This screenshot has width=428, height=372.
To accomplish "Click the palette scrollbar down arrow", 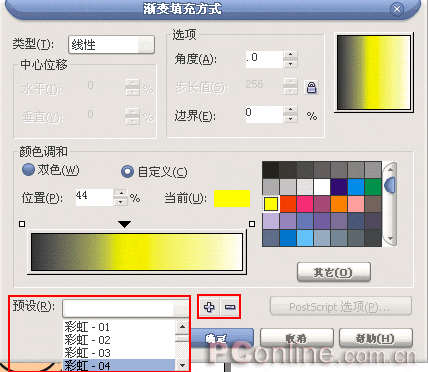I will tap(390, 239).
